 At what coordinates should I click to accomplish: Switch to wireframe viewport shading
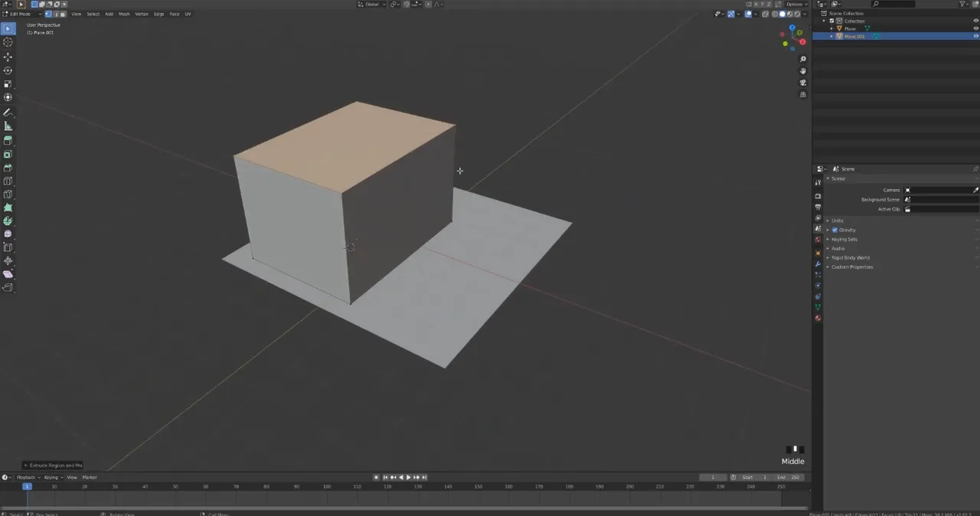tap(775, 14)
